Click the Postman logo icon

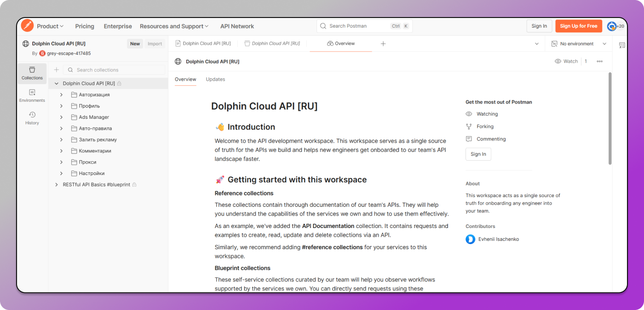pos(28,26)
